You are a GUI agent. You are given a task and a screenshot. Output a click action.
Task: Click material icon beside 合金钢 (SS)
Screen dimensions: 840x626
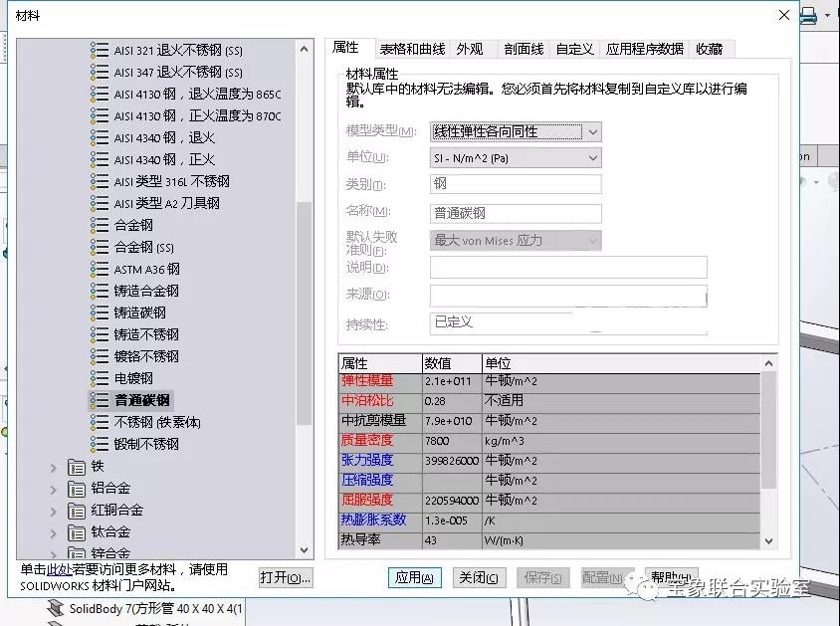point(100,248)
